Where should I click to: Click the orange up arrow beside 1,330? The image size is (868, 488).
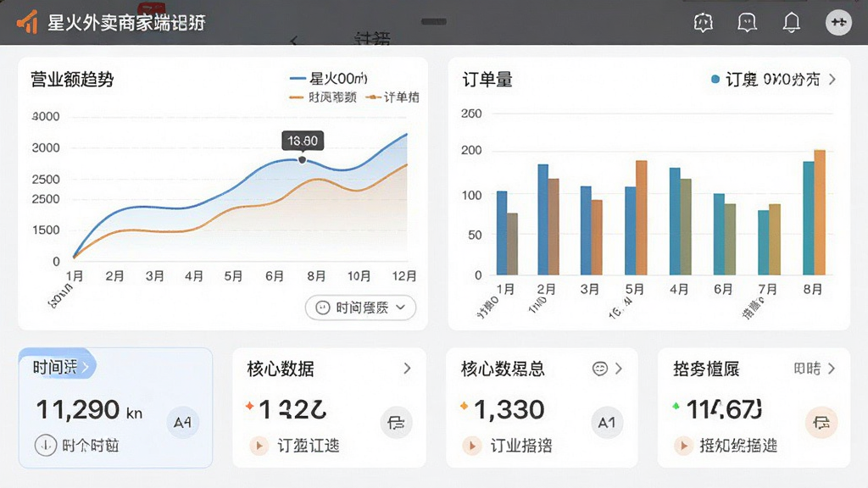pyautogui.click(x=464, y=406)
